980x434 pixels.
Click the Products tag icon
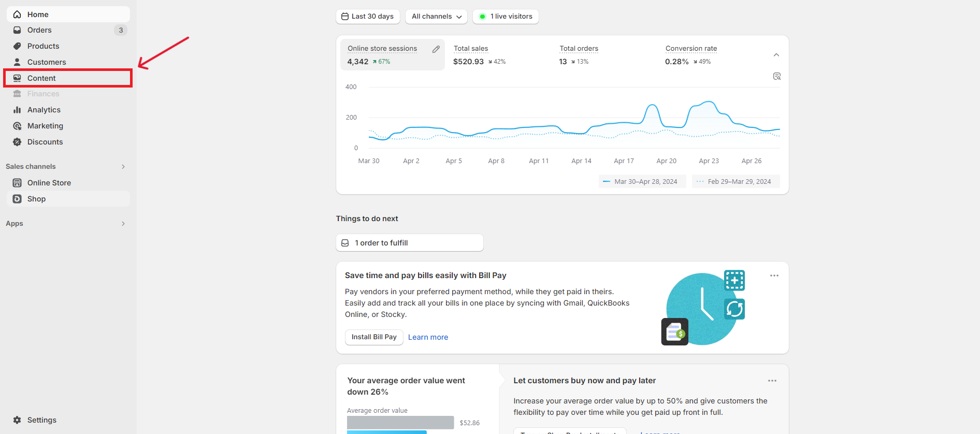(17, 46)
